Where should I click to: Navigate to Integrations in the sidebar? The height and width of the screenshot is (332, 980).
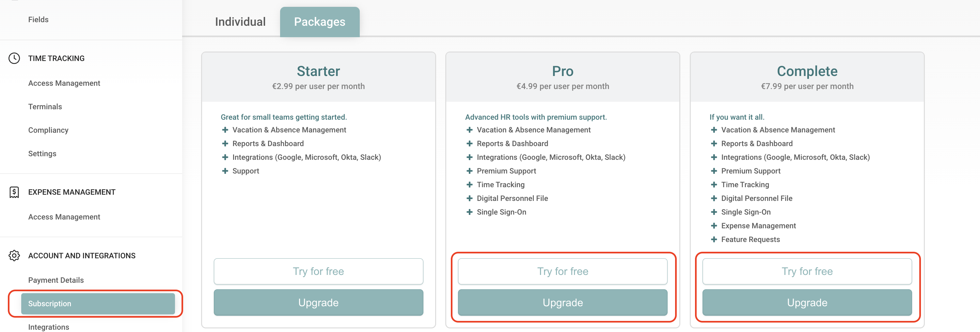[49, 327]
